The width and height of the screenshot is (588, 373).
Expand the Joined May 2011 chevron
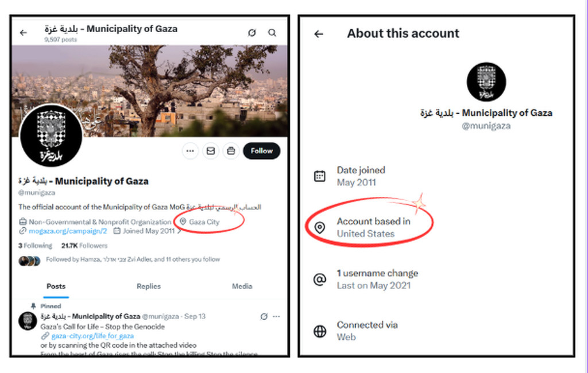tap(179, 231)
